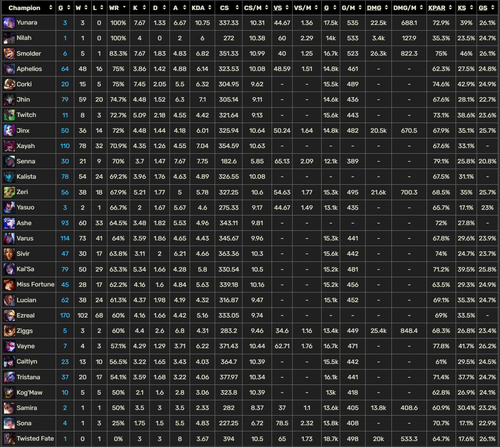Viewport: 500px width, 447px height.
Task: Sort by KPAR column header
Action: point(441,8)
